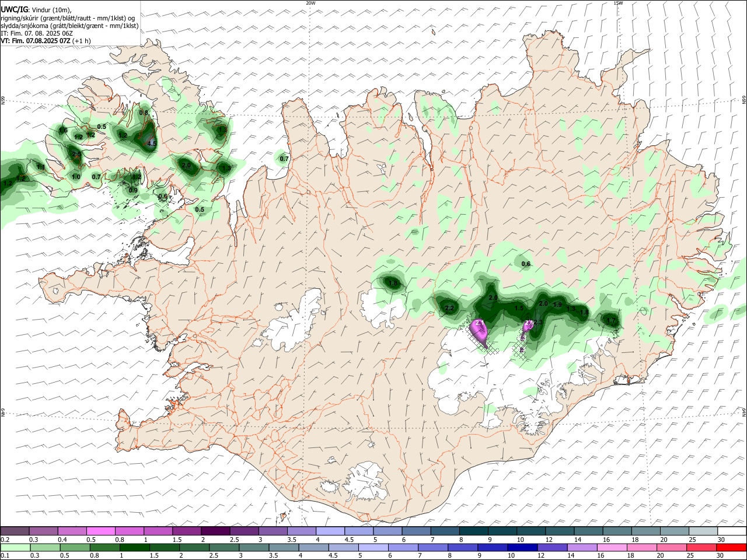The image size is (747, 560).
Task: Click the 1.0 precipitation value on the map
Action: click(76, 177)
